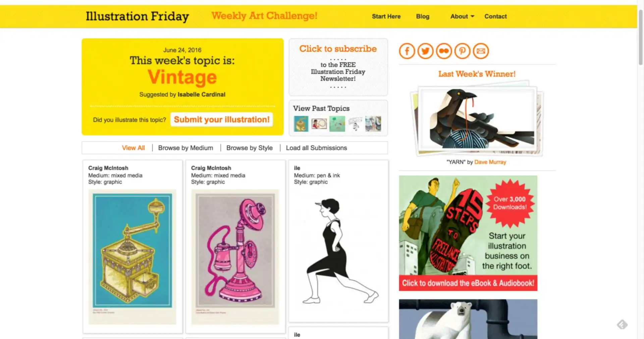The height and width of the screenshot is (339, 644).
Task: Click the 'Submit your illustration!' button
Action: 221,119
